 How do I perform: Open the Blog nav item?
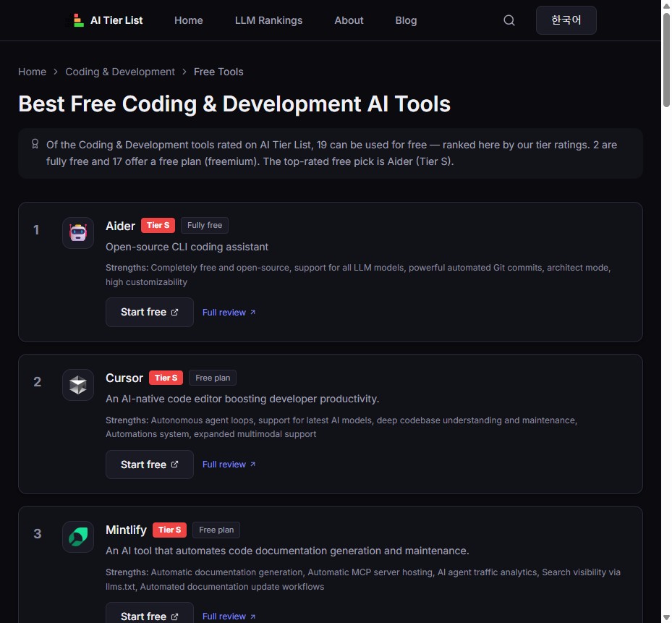(x=406, y=20)
